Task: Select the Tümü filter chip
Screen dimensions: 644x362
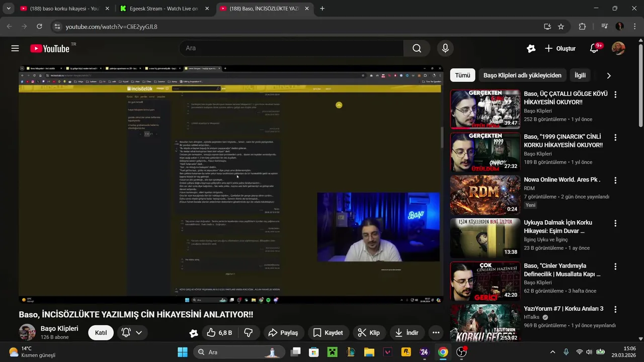Action: (x=462, y=75)
